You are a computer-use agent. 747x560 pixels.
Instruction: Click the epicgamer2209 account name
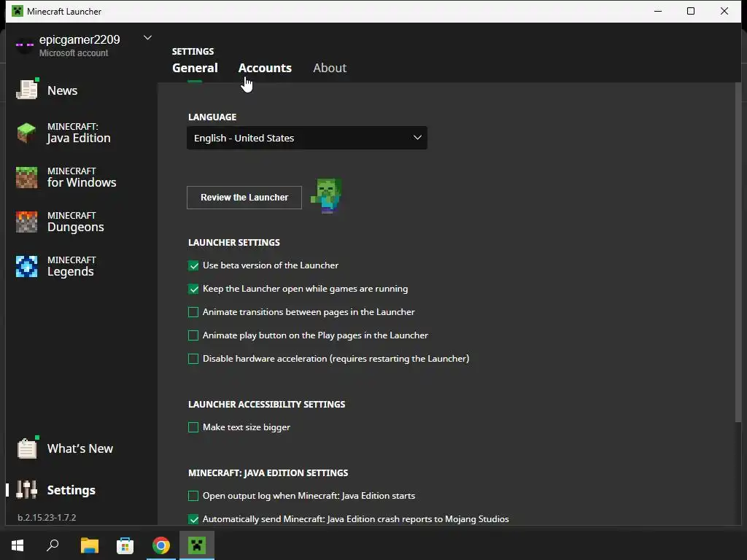pos(80,39)
